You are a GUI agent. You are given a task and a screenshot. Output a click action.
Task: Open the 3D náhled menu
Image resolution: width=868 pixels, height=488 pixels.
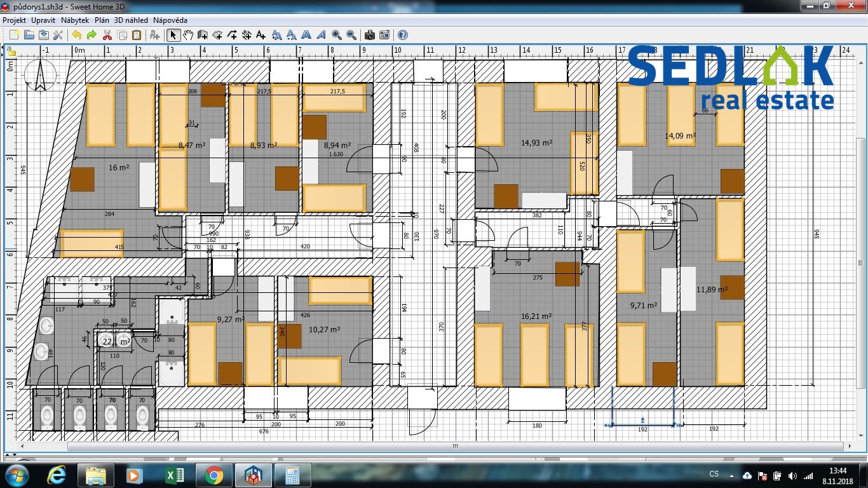pyautogui.click(x=131, y=20)
